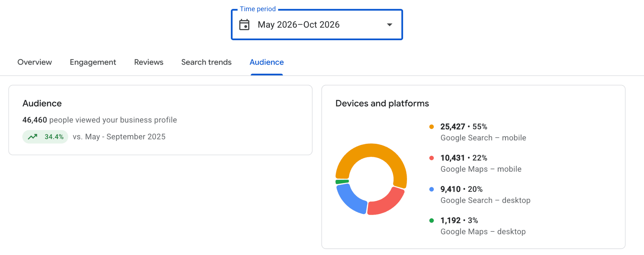
Task: Select the May 2026–Oct 2026 period field
Action: 317,24
